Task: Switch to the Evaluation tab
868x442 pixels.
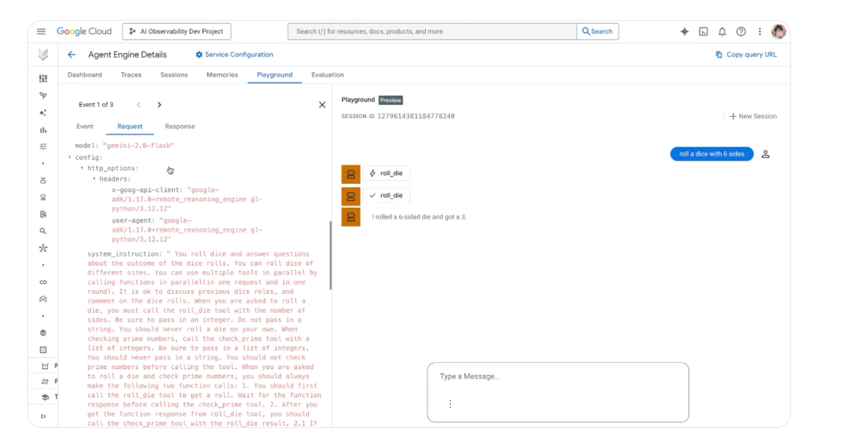Action: click(x=327, y=75)
